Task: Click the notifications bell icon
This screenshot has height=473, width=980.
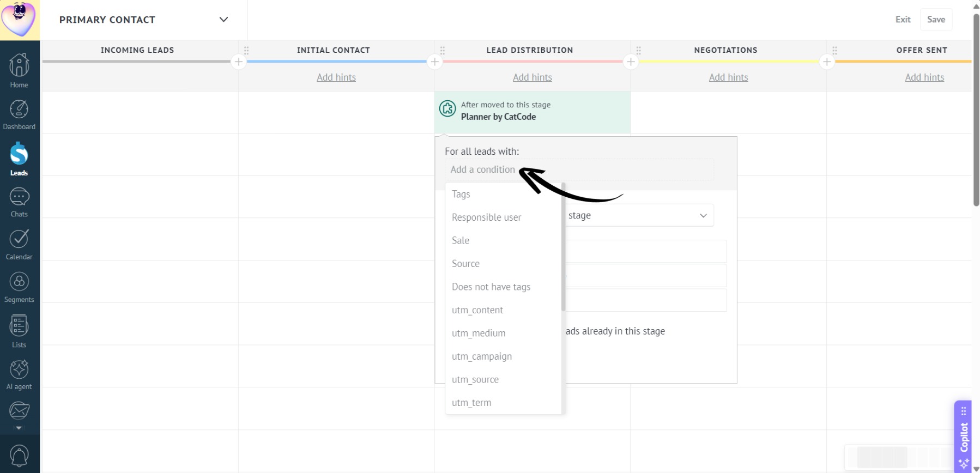Action: click(19, 456)
